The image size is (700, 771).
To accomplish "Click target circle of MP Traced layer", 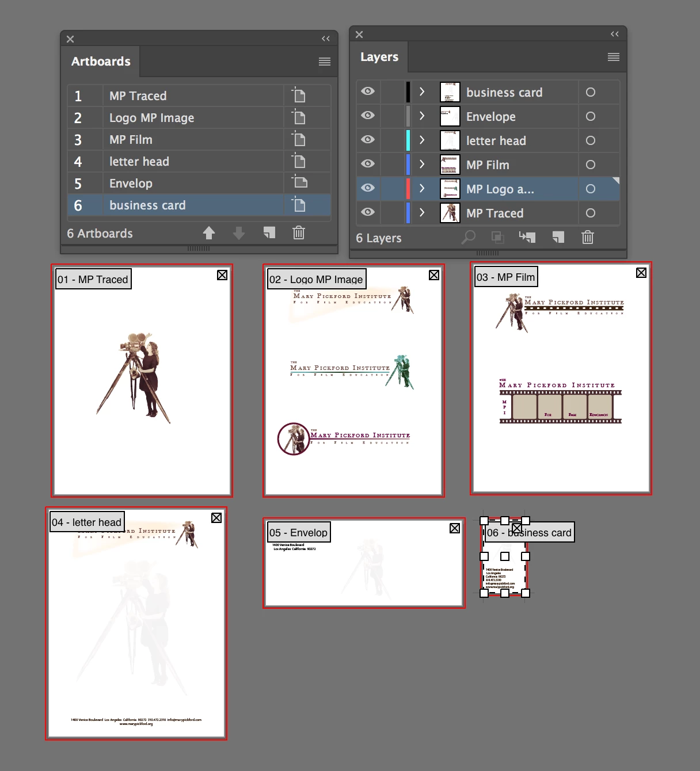I will coord(591,213).
